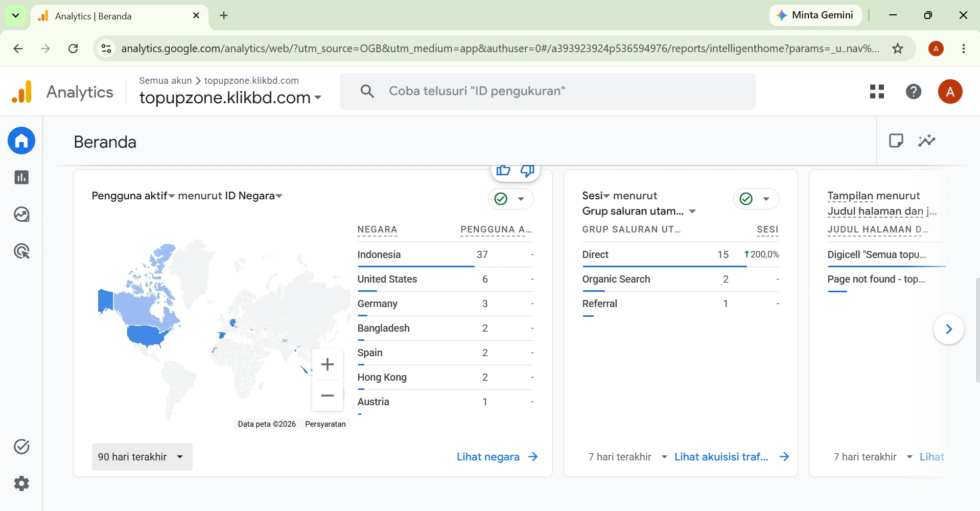Click the Analytics | Beranda browser tab
The width and height of the screenshot is (980, 511).
coord(120,16)
